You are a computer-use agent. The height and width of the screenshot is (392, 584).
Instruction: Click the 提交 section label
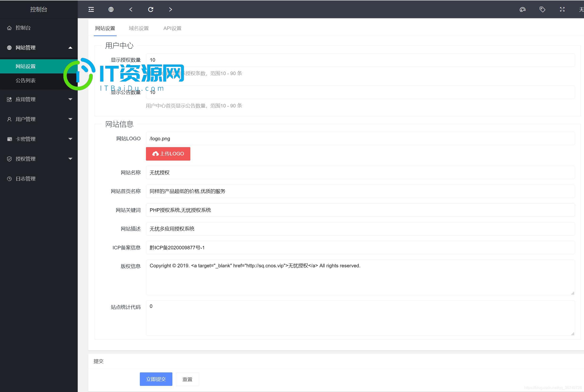coord(98,361)
